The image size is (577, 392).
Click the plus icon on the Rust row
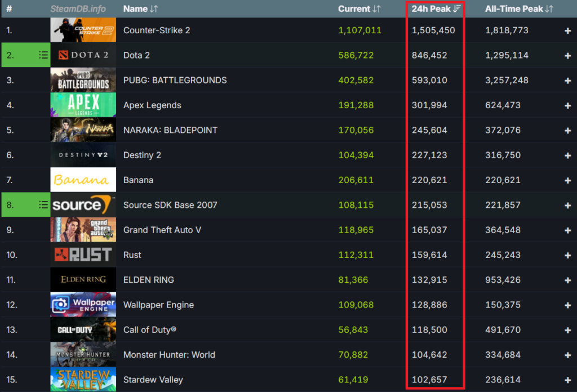point(567,255)
